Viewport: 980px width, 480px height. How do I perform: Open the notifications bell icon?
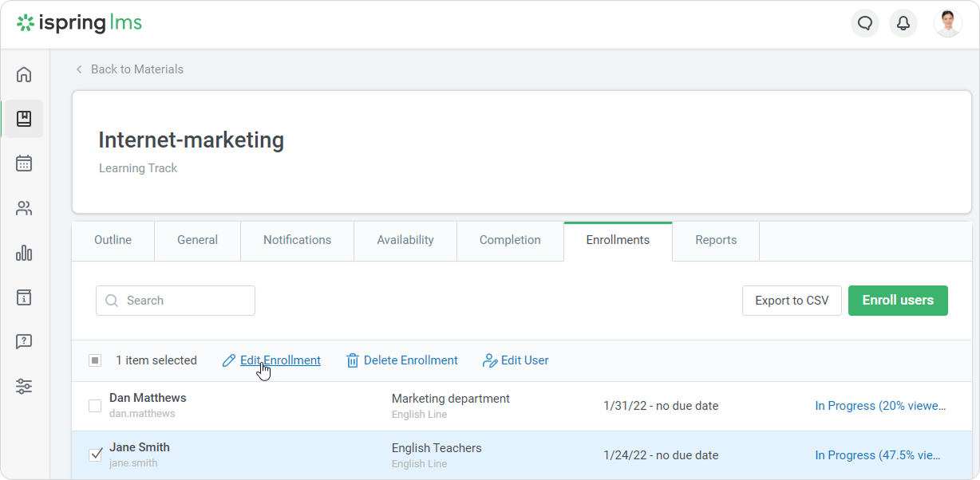(x=903, y=23)
